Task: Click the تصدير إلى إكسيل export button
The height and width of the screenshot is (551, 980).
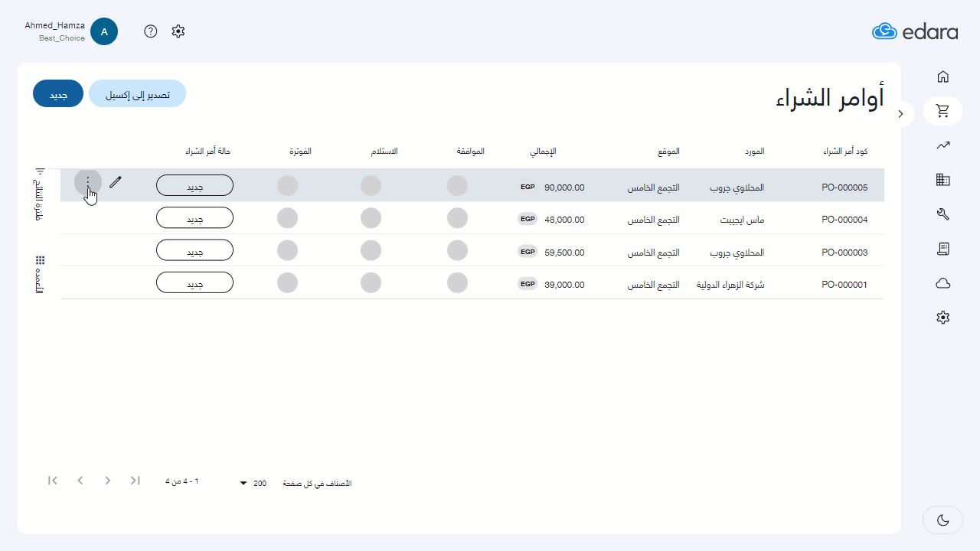Action: click(137, 93)
